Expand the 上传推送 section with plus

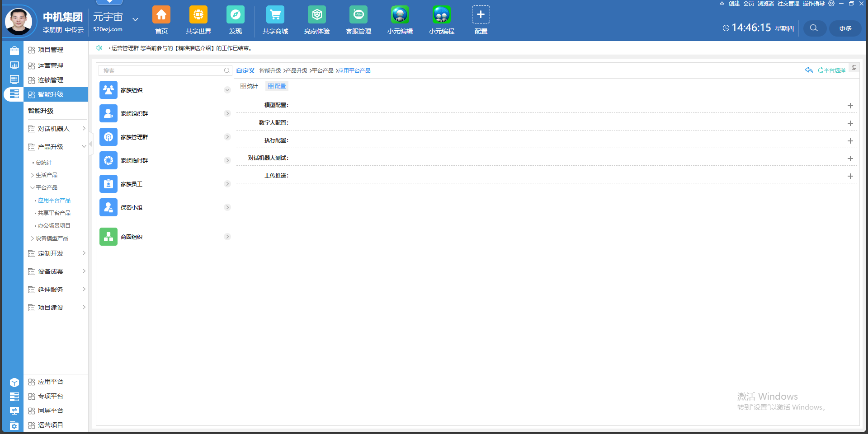coord(850,176)
